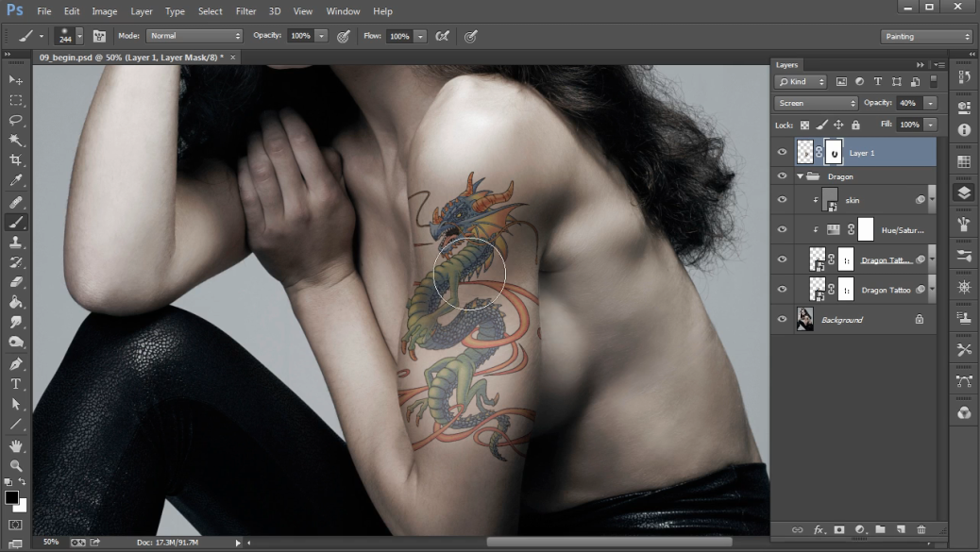
Task: Enable airbrush-style build-up icon
Action: click(x=442, y=36)
